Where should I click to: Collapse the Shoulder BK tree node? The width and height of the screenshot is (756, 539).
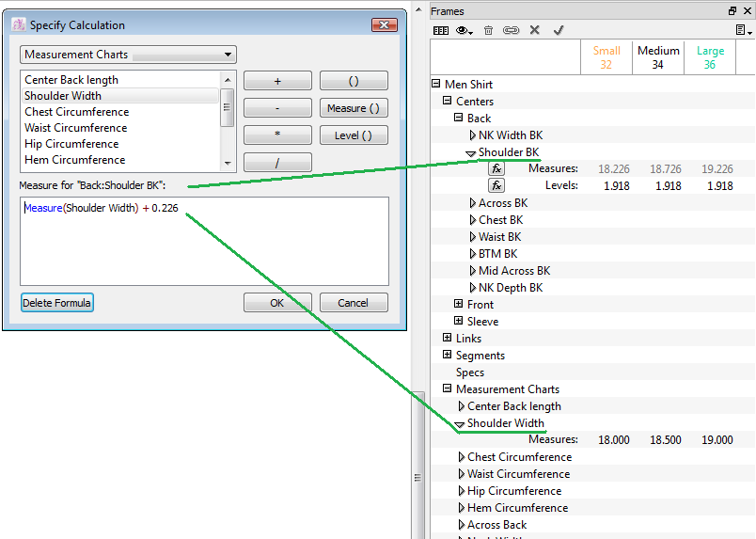click(x=471, y=152)
